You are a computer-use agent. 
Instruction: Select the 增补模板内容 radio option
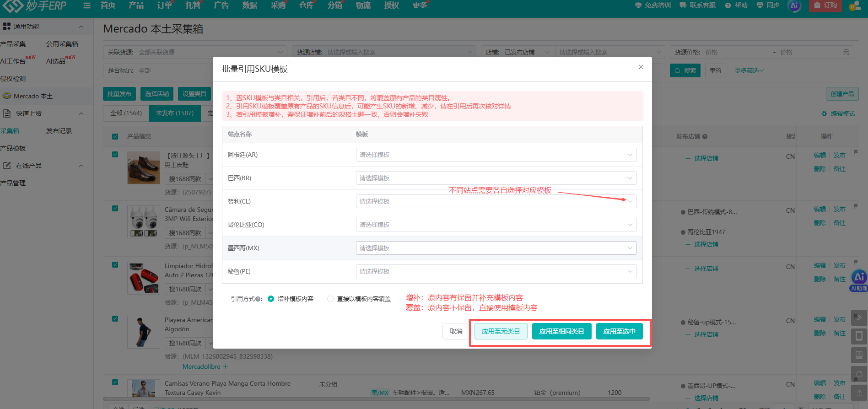click(x=271, y=299)
